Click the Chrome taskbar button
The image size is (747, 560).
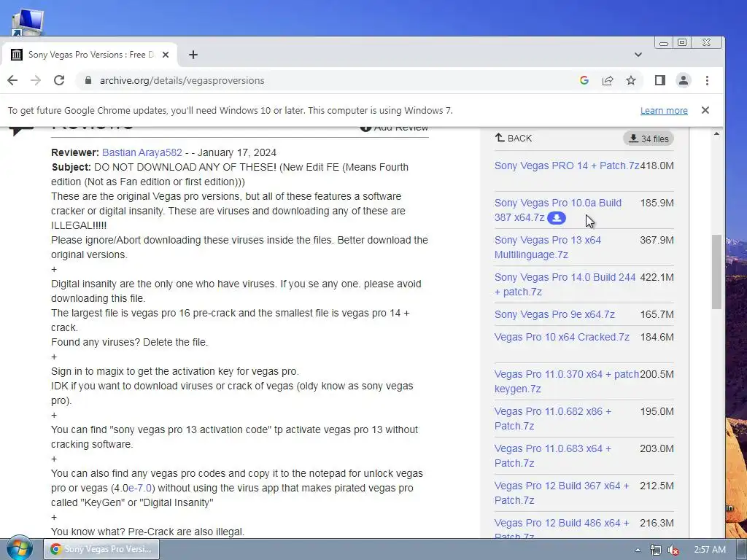101,549
